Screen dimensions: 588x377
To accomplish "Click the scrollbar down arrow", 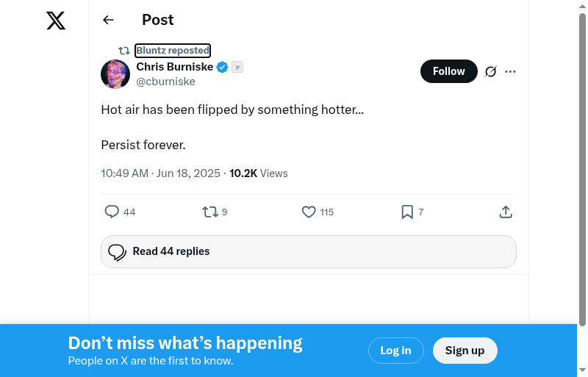I will tap(583, 370).
